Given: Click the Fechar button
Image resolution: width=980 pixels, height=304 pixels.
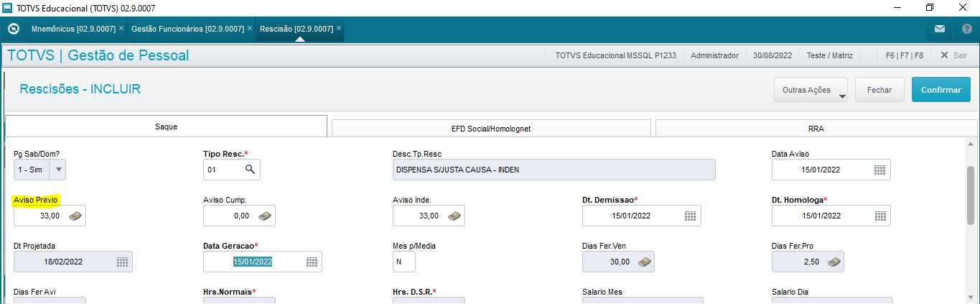Looking at the screenshot, I should 879,91.
